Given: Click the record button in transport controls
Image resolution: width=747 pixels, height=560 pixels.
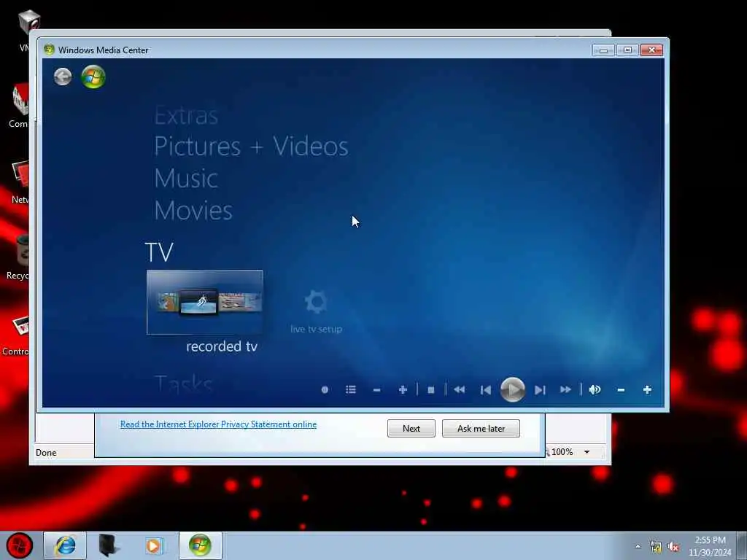Looking at the screenshot, I should coord(325,389).
